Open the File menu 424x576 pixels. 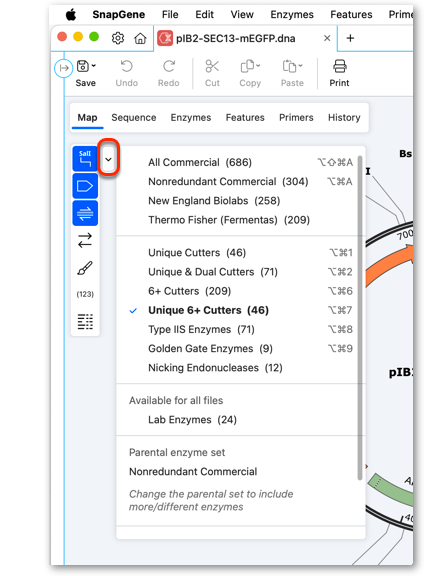(x=170, y=14)
